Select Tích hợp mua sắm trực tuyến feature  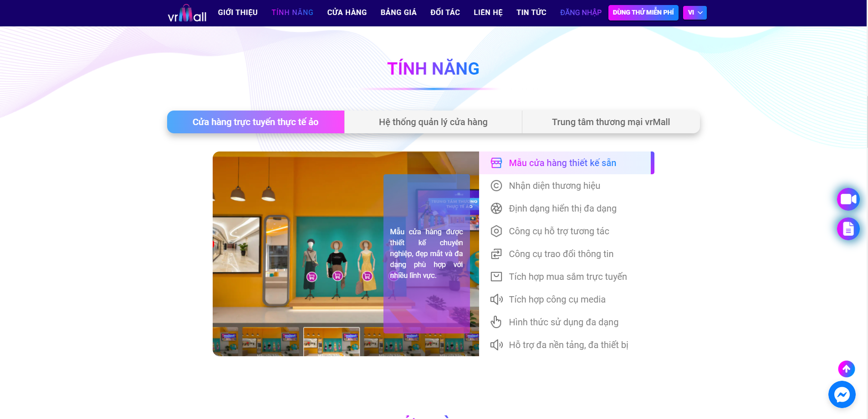tap(567, 277)
